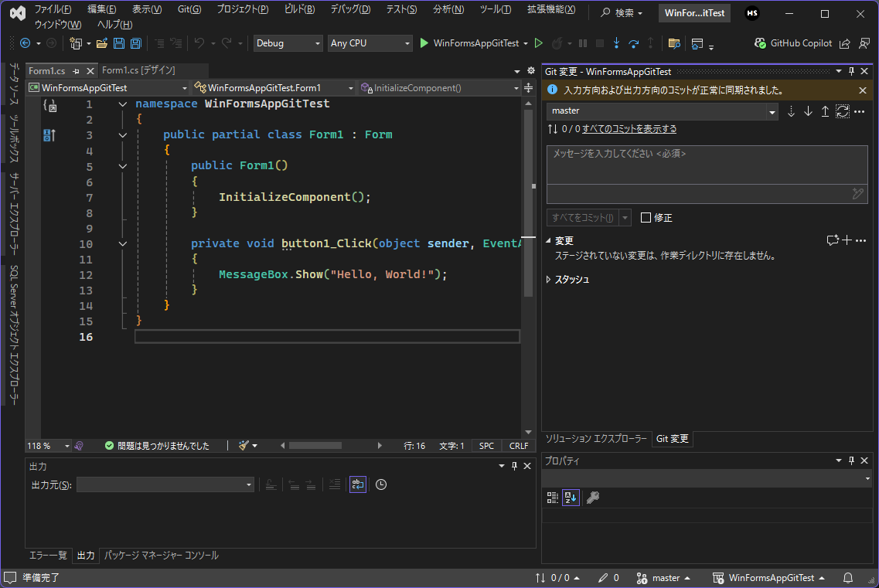Start WinFormsAppGitTest with the green run button

click(424, 43)
